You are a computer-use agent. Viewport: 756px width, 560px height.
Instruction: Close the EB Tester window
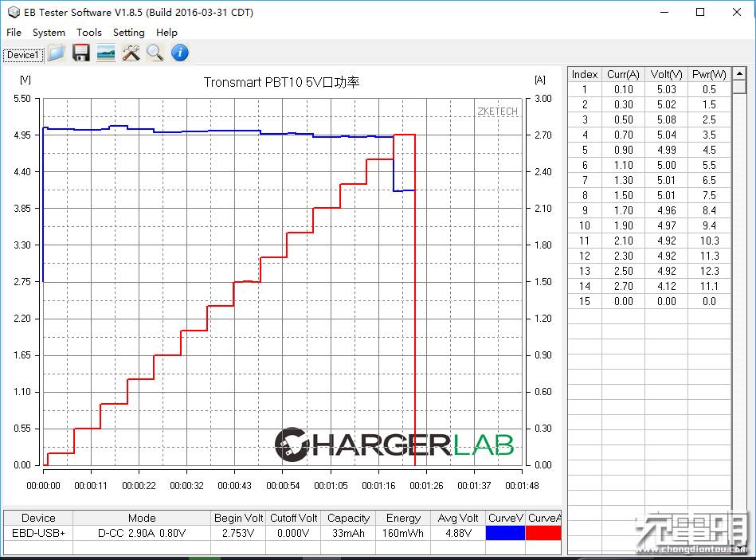pos(737,13)
